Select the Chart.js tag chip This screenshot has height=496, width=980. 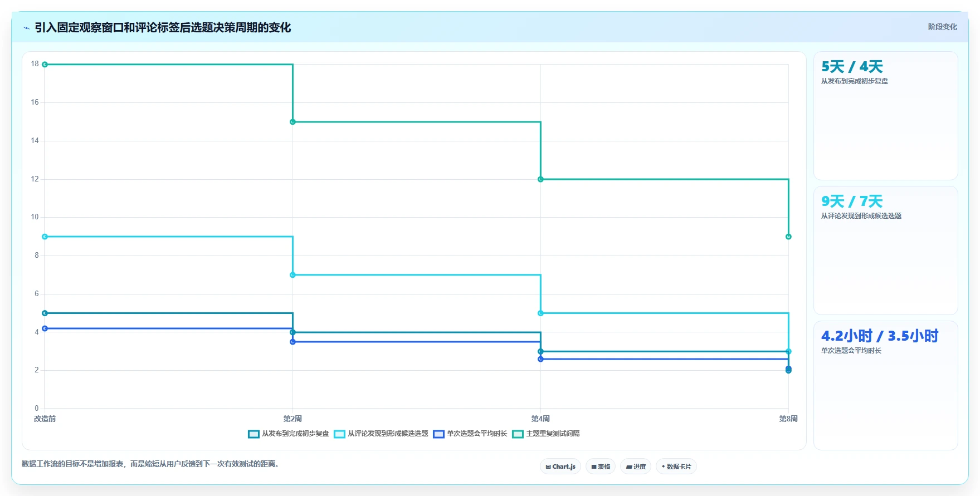[x=560, y=466]
